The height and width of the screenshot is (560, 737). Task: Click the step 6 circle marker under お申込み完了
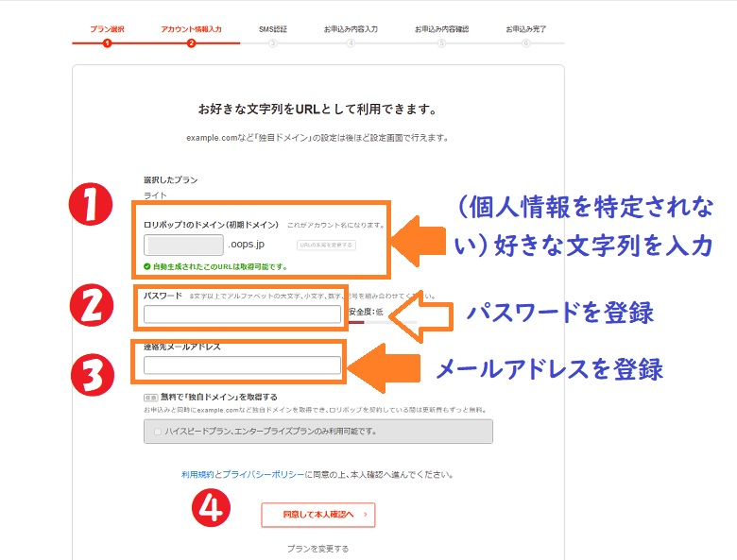click(x=526, y=43)
